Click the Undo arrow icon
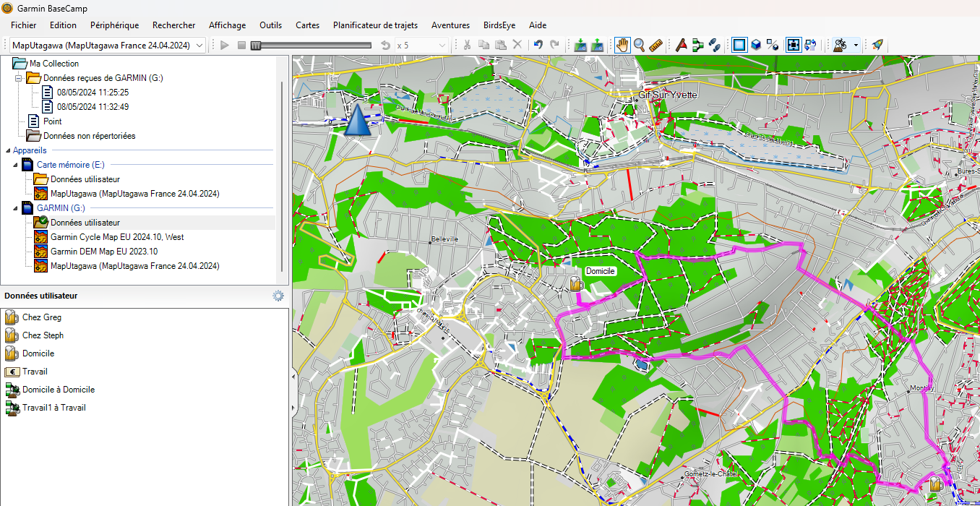The width and height of the screenshot is (980, 506). coord(538,45)
